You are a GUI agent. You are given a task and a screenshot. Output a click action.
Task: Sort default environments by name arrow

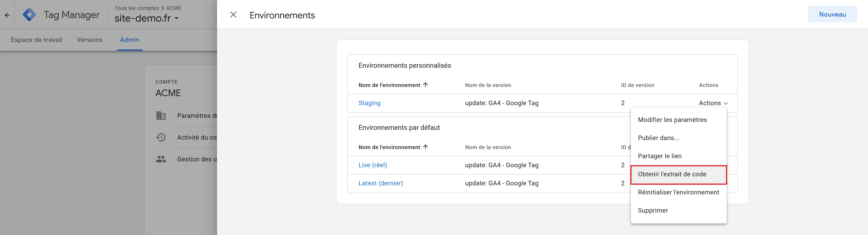(426, 147)
